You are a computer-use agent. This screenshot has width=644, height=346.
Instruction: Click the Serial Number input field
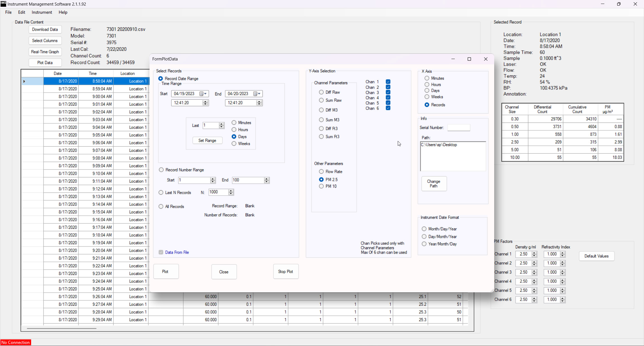(458, 128)
